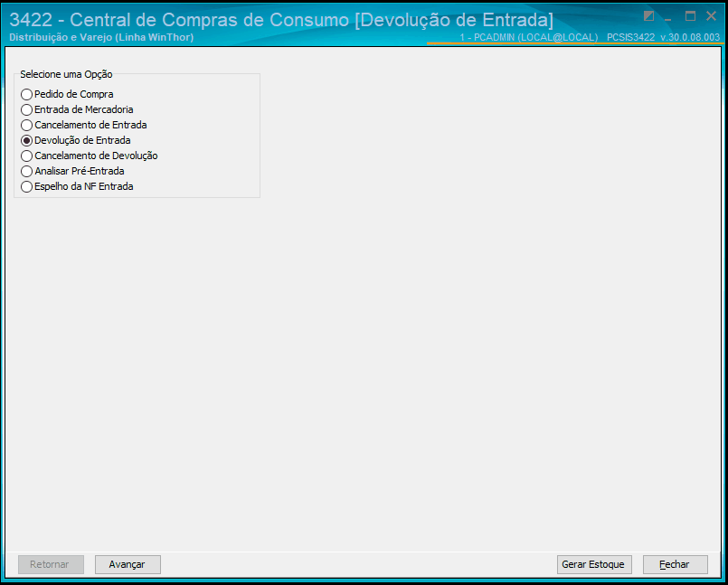Image resolution: width=728 pixels, height=585 pixels.
Task: Click the skin/theme icon in title bar
Action: [648, 16]
